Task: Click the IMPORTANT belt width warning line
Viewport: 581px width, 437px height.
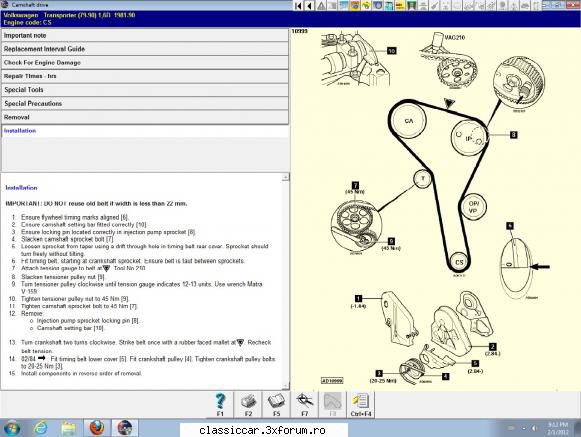Action: coord(96,203)
